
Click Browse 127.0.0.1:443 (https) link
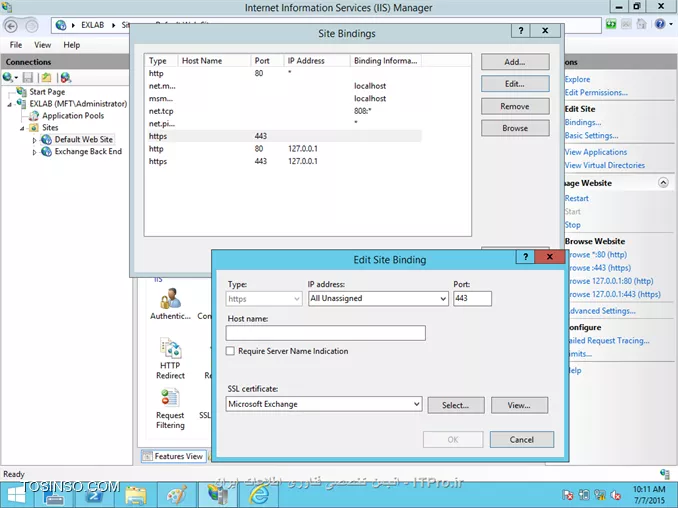(614, 294)
